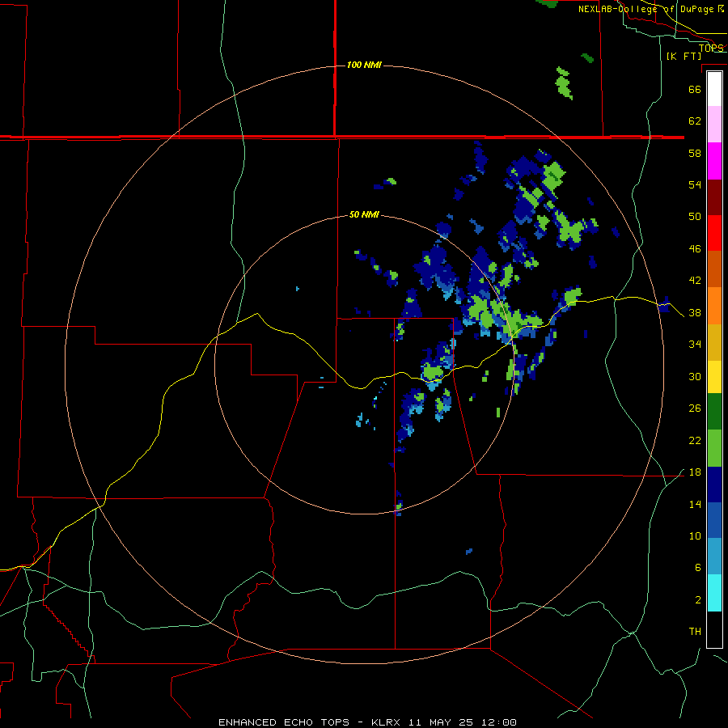Click the navy swatch between 18 and 14
Viewport: 728px width, 728px height.
(x=714, y=485)
